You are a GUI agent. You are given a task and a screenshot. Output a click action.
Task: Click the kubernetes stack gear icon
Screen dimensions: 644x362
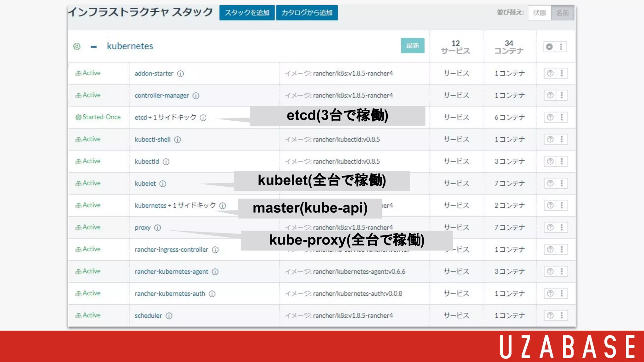(x=77, y=47)
